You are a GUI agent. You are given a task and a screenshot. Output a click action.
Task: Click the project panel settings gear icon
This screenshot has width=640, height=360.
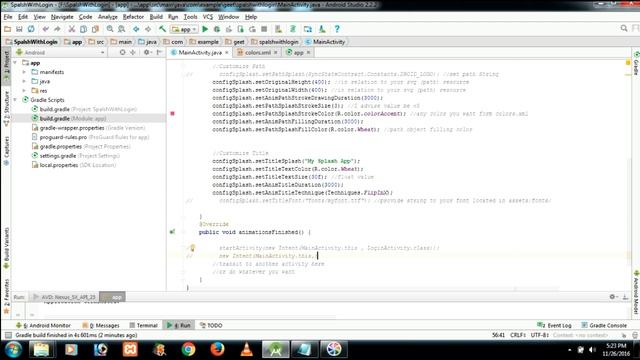(147, 53)
